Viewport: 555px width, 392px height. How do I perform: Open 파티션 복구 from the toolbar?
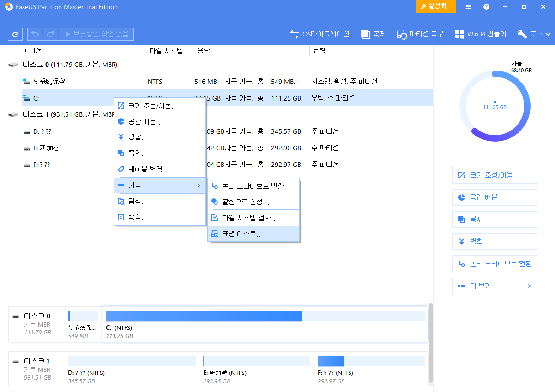pos(420,34)
